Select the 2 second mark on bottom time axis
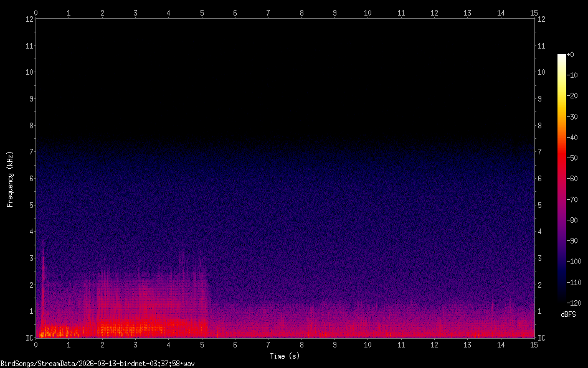The width and height of the screenshot is (588, 368). click(102, 344)
